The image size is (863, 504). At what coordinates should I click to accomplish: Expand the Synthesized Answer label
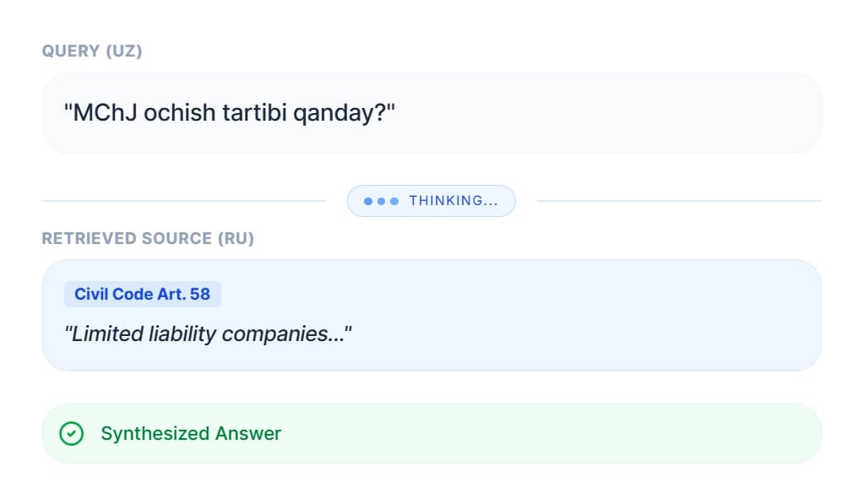coord(191,434)
